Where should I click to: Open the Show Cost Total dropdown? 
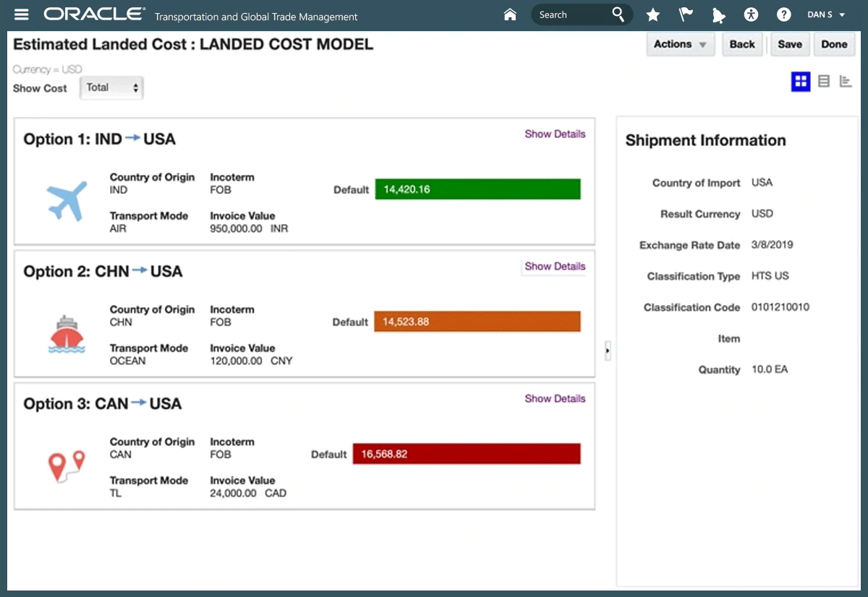point(111,87)
